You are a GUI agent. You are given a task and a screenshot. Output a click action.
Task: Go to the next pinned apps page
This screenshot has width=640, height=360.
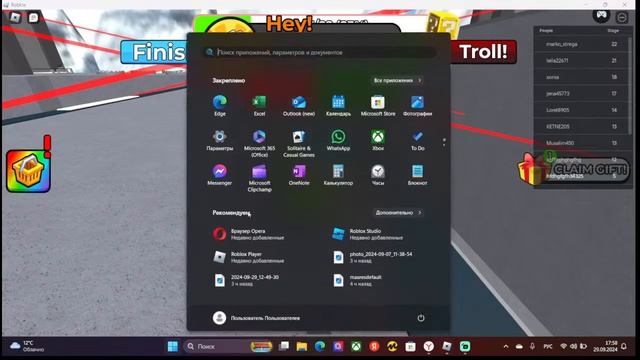point(444,145)
